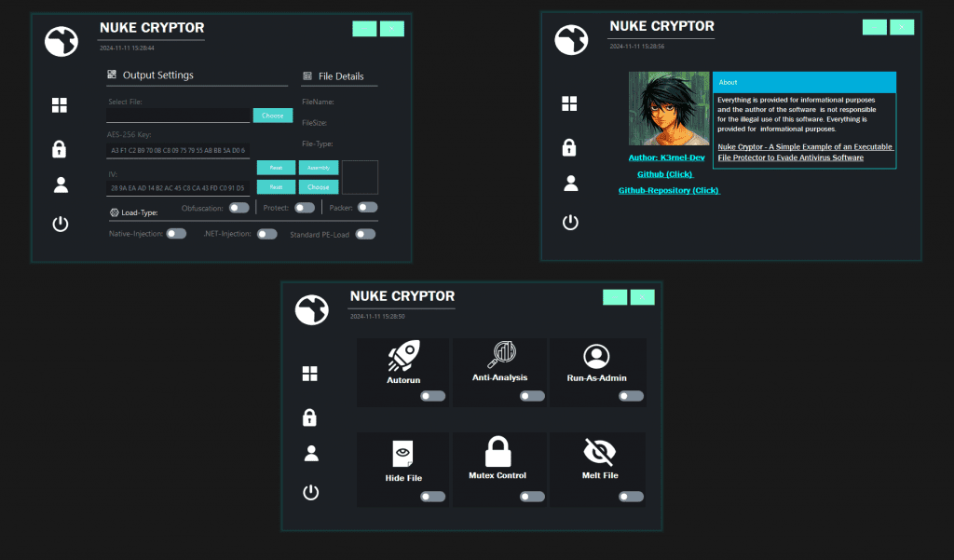Toggle the Obfuscation switch

[x=239, y=208]
